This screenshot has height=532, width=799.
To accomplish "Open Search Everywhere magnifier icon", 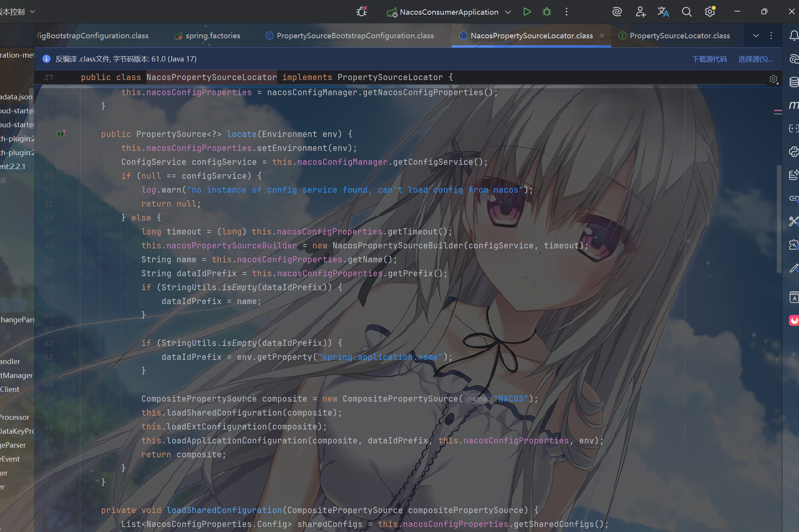I will tap(687, 12).
